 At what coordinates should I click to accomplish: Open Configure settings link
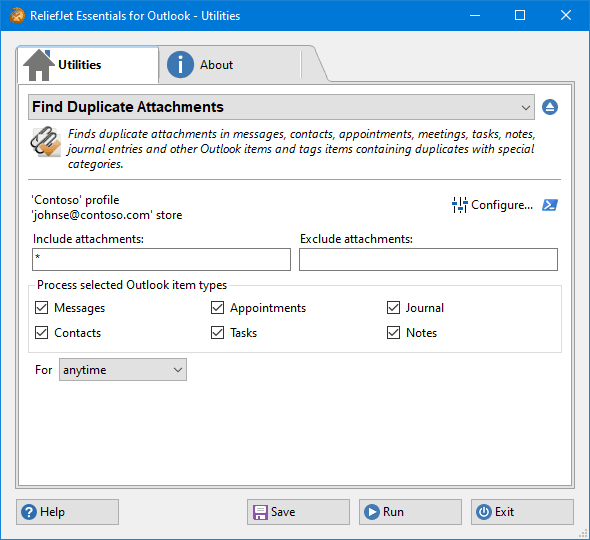[493, 205]
